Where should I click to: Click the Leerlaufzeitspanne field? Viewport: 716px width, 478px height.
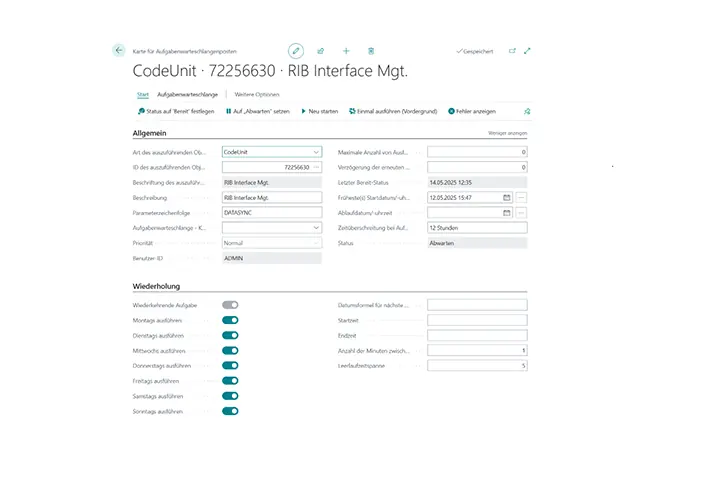[477, 366]
